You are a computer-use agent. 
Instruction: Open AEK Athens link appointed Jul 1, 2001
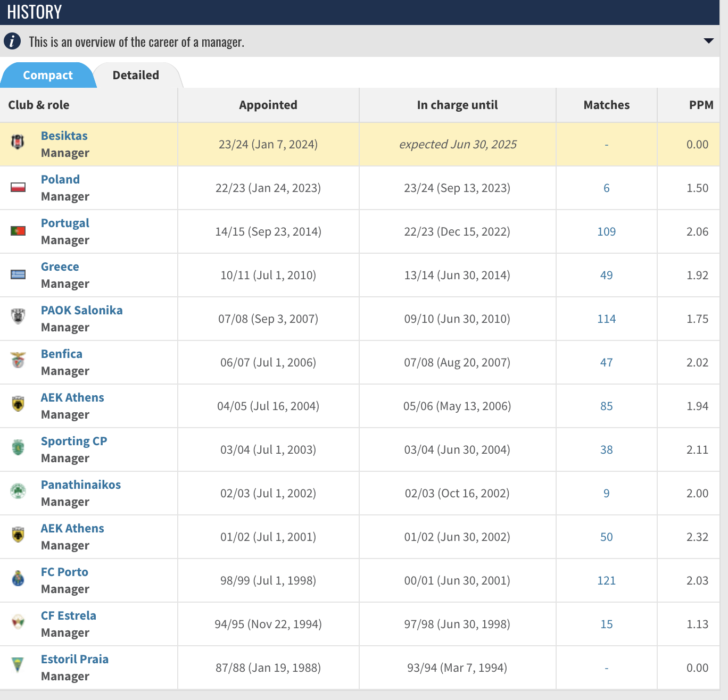tap(72, 528)
